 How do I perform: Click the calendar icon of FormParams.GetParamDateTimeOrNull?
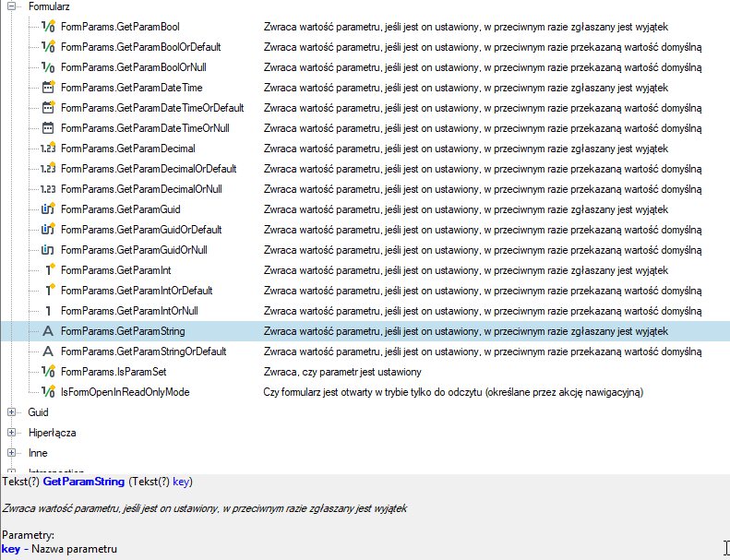pyautogui.click(x=48, y=128)
